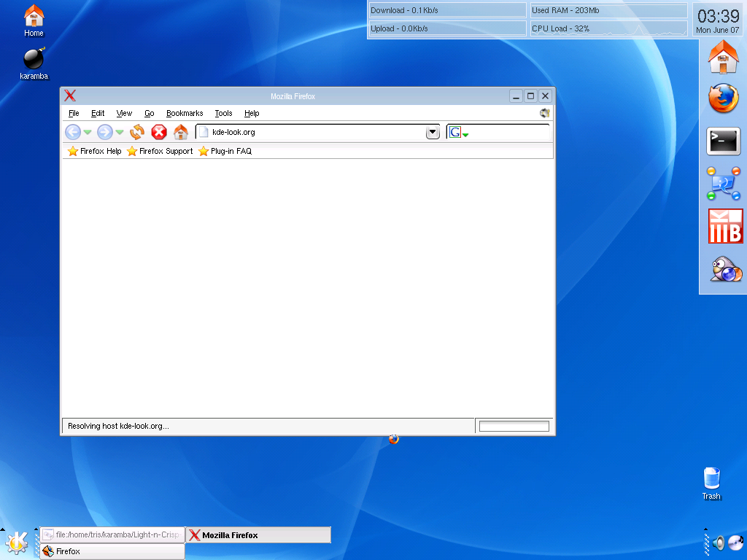Open the Forward history dropdown arrow
747x560 pixels.
click(x=120, y=132)
